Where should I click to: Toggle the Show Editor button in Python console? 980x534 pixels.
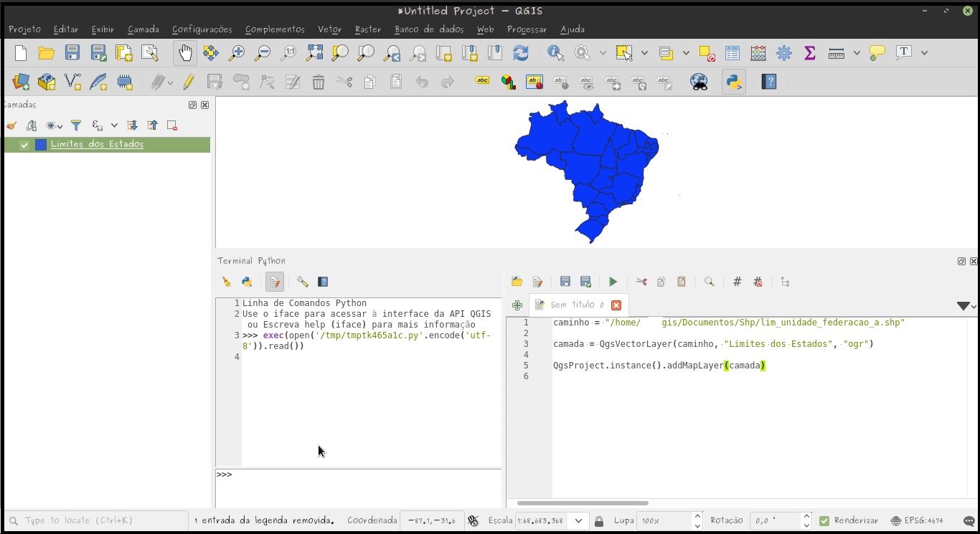point(274,281)
